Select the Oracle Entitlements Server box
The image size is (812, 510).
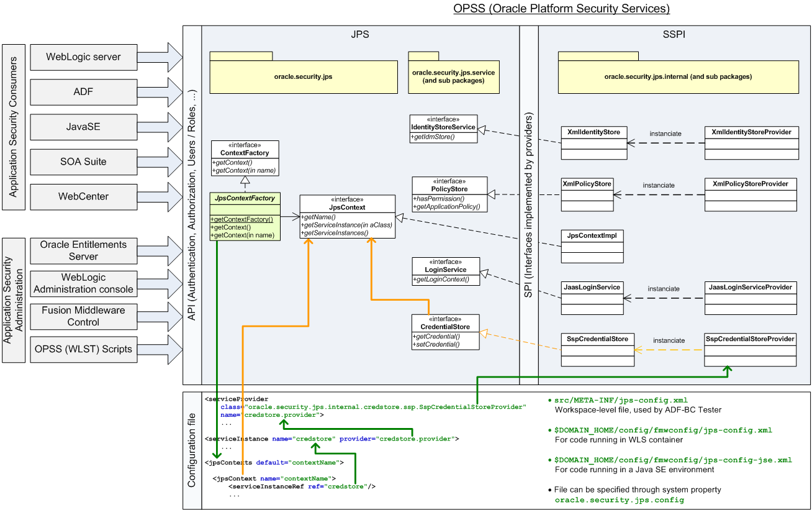(x=83, y=250)
